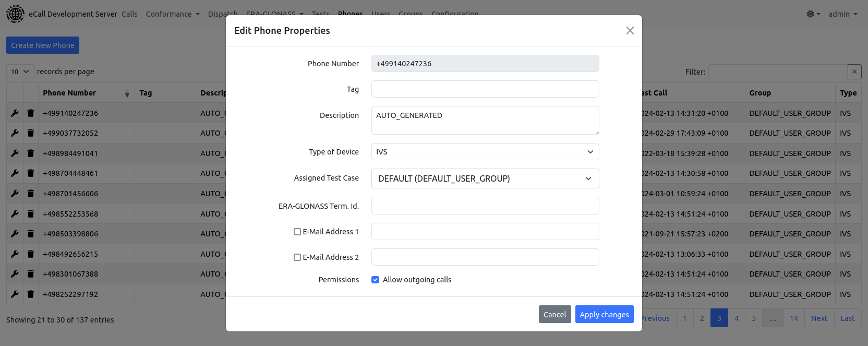Click into the Tag input field
The image size is (868, 346).
[485, 89]
